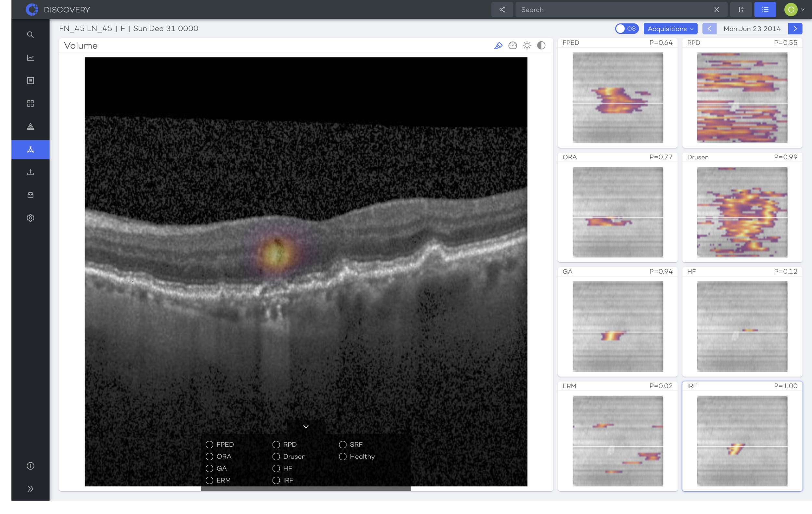
Task: Select the IRF radio button
Action: click(276, 480)
